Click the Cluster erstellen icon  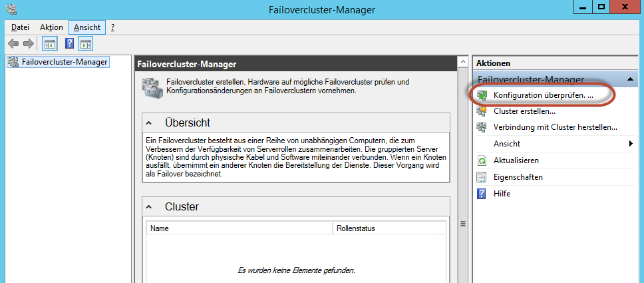pos(482,111)
